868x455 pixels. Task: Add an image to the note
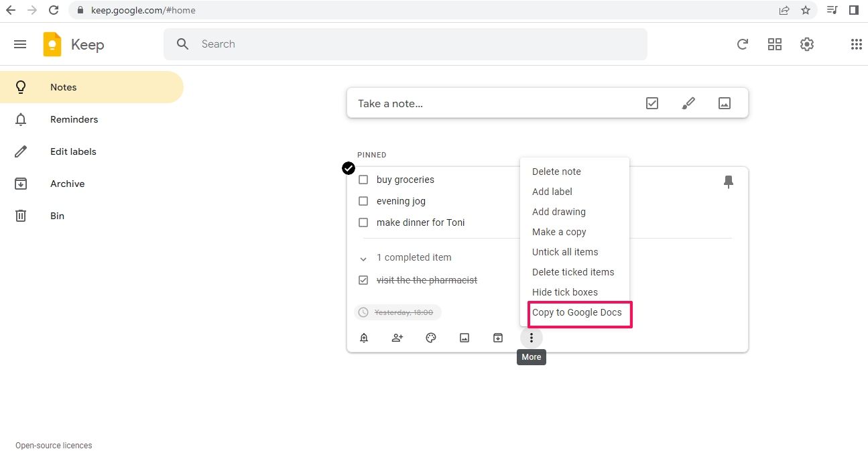pyautogui.click(x=464, y=338)
